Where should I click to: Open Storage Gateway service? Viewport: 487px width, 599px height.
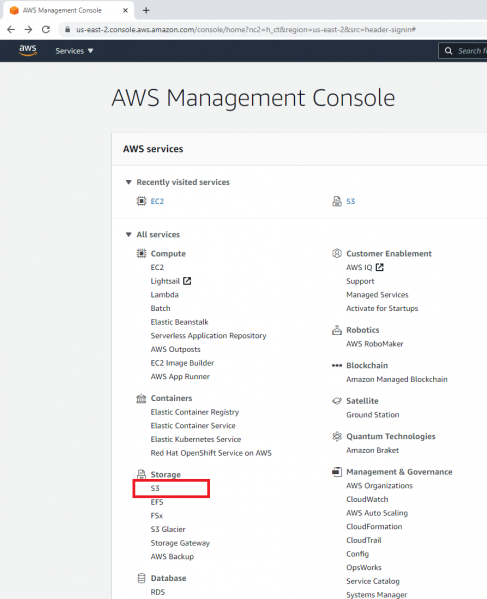180,543
